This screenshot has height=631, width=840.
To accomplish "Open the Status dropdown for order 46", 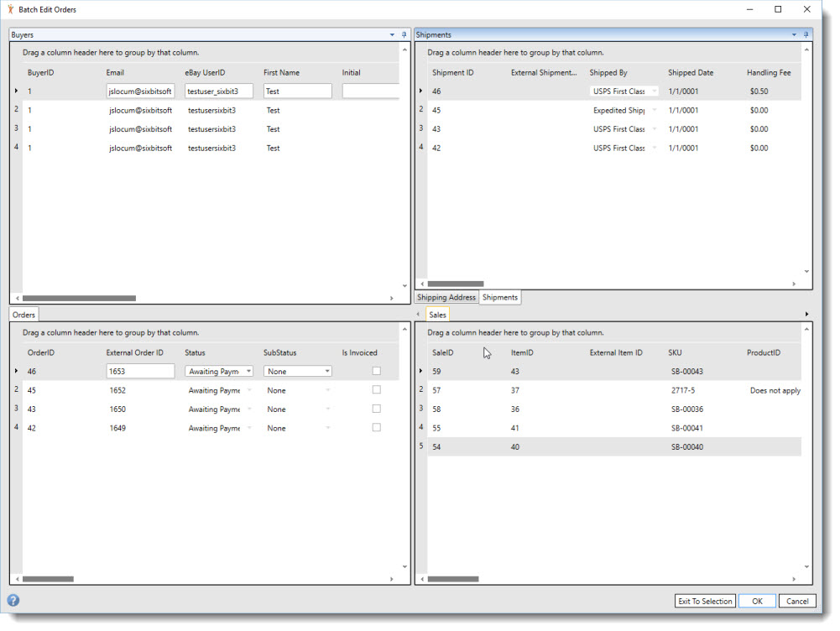I will pyautogui.click(x=248, y=371).
